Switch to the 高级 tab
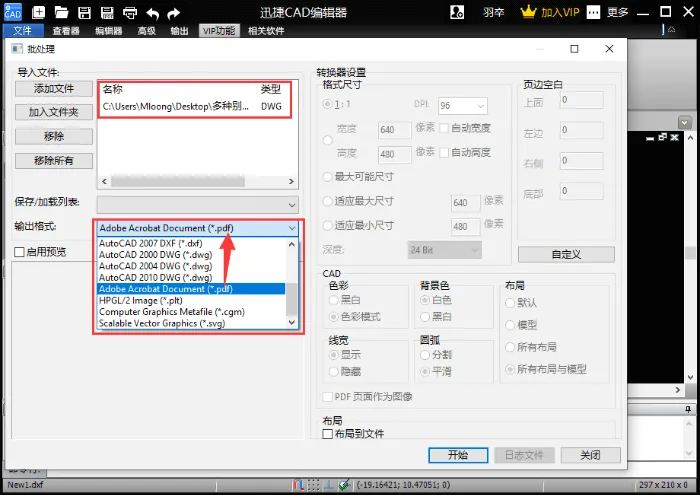 tap(146, 31)
